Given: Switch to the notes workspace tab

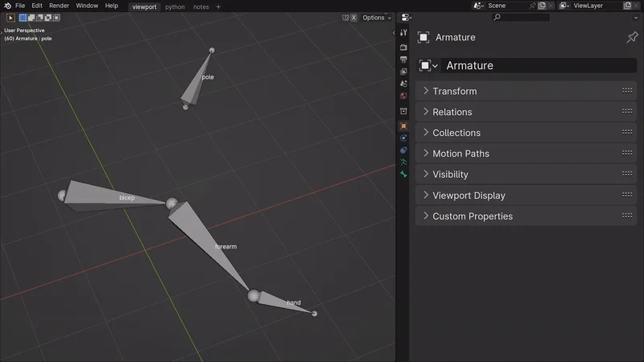Looking at the screenshot, I should pyautogui.click(x=201, y=7).
